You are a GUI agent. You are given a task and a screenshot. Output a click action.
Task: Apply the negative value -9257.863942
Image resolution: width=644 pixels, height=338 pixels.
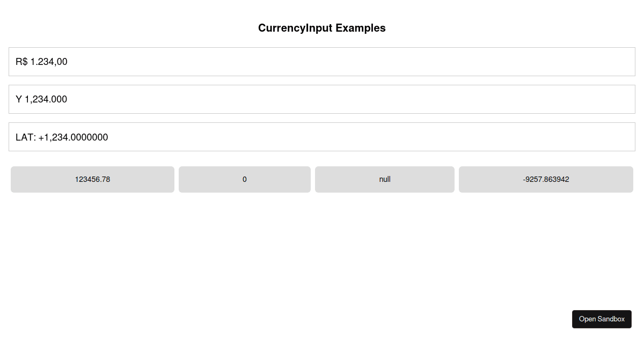546,179
